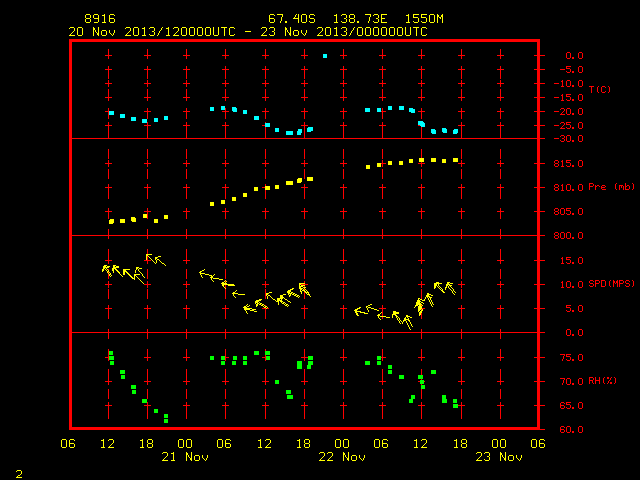
Task: Click the date range header text
Action: click(248, 32)
